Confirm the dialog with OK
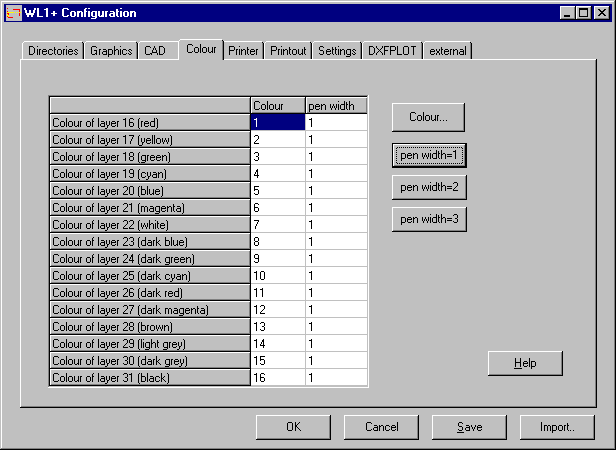The height and width of the screenshot is (450, 616). 293,427
